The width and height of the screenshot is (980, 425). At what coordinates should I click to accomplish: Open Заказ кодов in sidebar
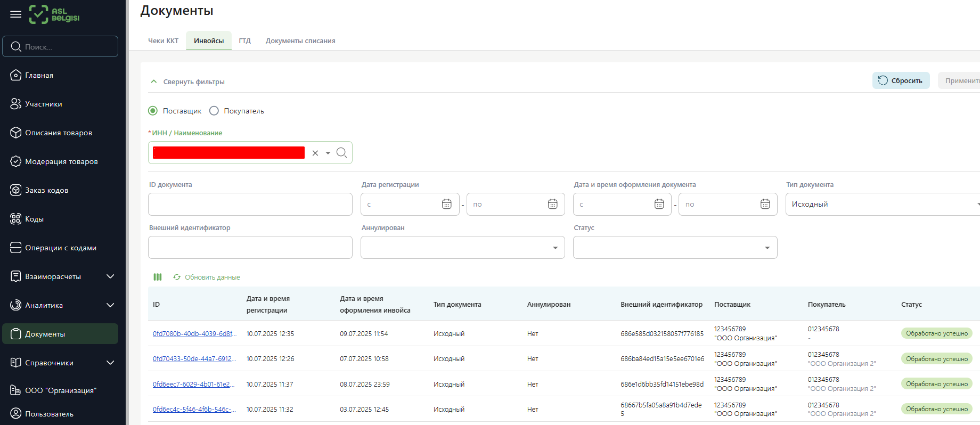click(46, 190)
